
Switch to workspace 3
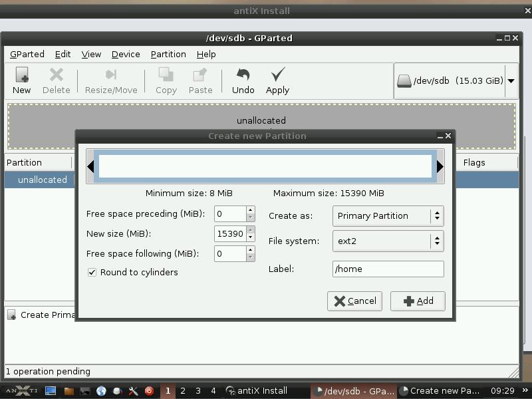click(x=198, y=391)
